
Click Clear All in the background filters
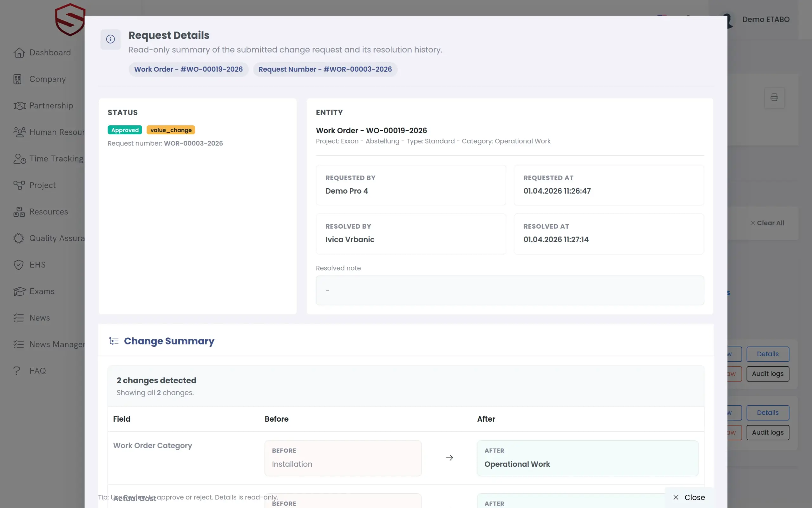767,223
